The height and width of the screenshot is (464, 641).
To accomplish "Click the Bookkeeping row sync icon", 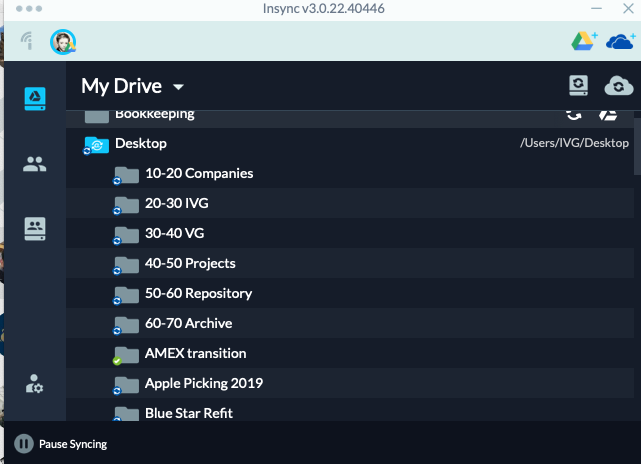I will (x=574, y=115).
